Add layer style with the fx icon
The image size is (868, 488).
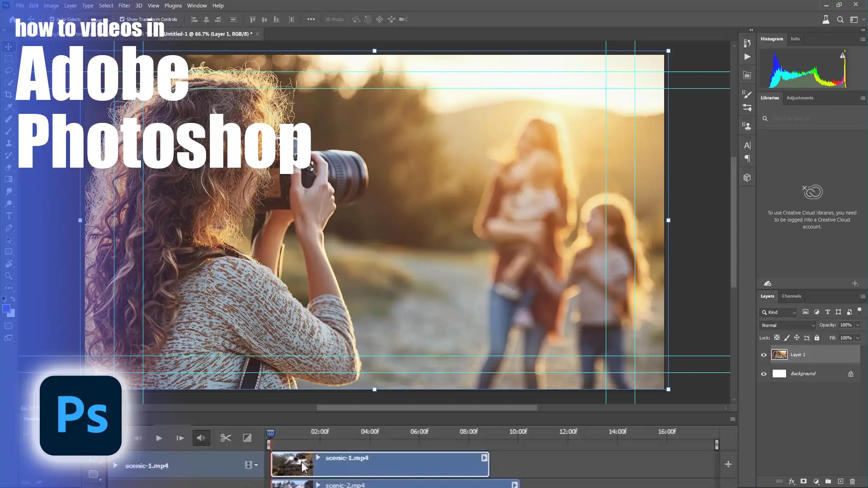(792, 482)
